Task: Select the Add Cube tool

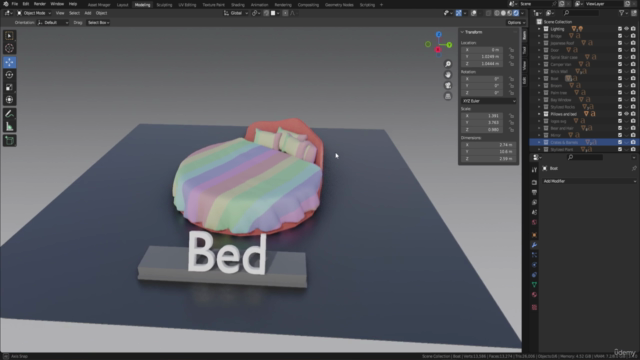Action: pos(9,141)
